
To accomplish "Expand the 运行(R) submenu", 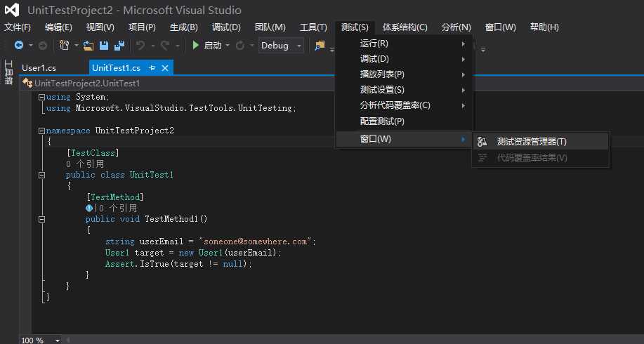I will [x=404, y=44].
